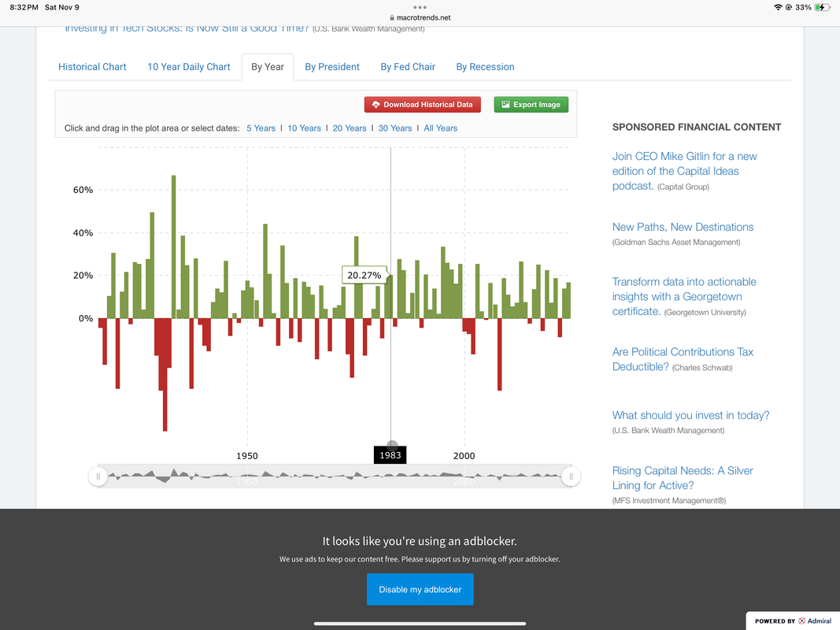Screen dimensions: 840x630
Task: Click Download Historical Data button
Action: coord(422,105)
